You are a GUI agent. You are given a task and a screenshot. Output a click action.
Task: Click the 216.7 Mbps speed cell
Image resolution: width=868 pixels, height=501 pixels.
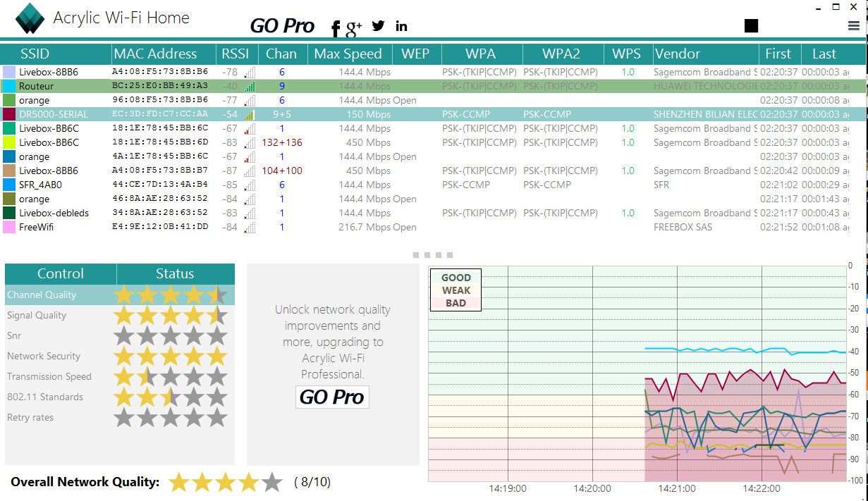coord(365,228)
